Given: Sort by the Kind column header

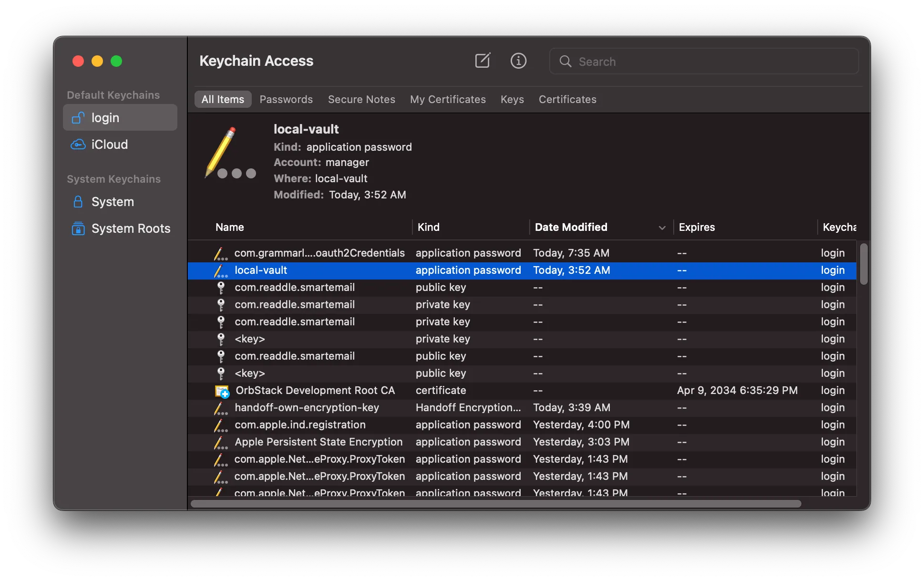Looking at the screenshot, I should click(x=429, y=227).
